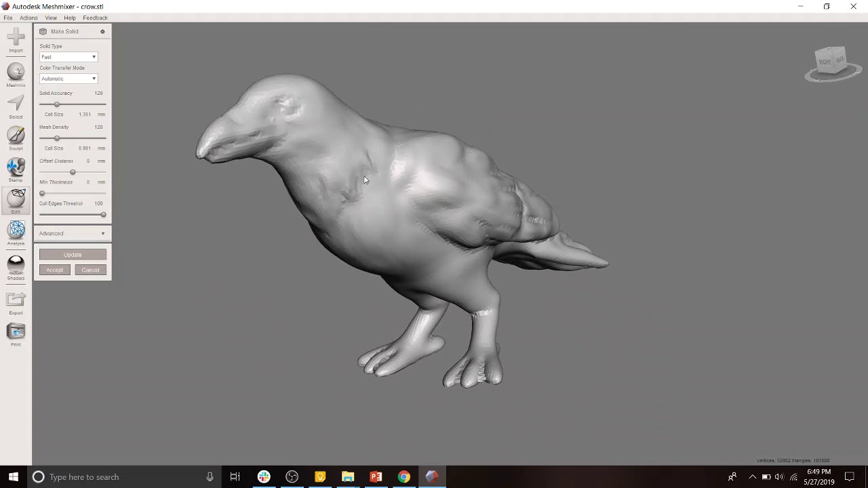Expand the Advanced section
This screenshot has width=868, height=488.
pyautogui.click(x=73, y=233)
